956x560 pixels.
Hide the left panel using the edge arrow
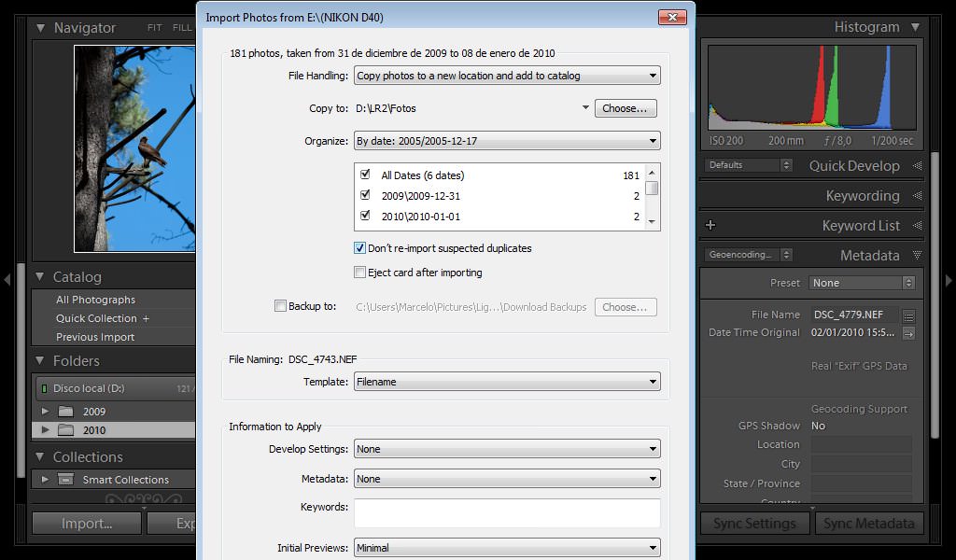click(6, 280)
